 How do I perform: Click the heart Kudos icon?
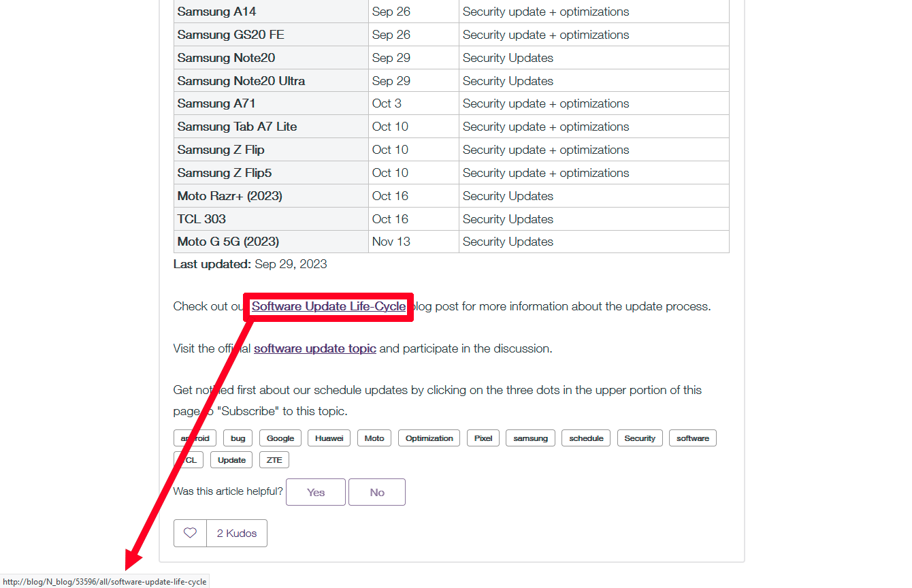[190, 534]
